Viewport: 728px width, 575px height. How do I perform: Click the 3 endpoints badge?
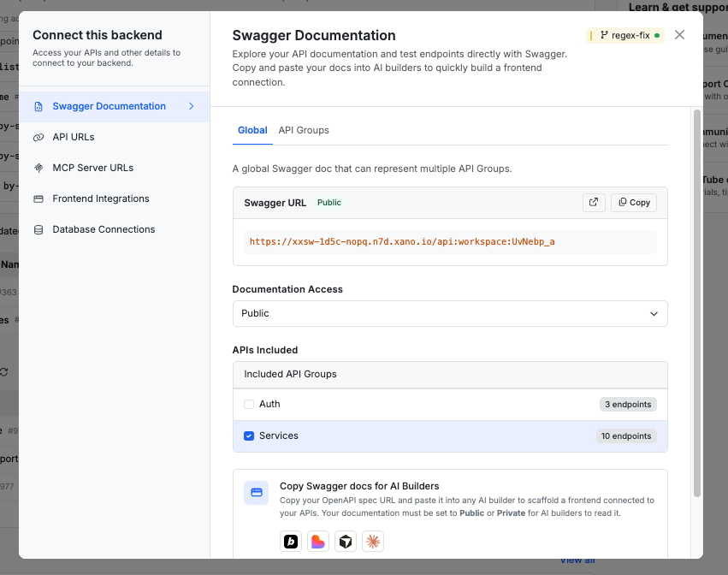(628, 405)
